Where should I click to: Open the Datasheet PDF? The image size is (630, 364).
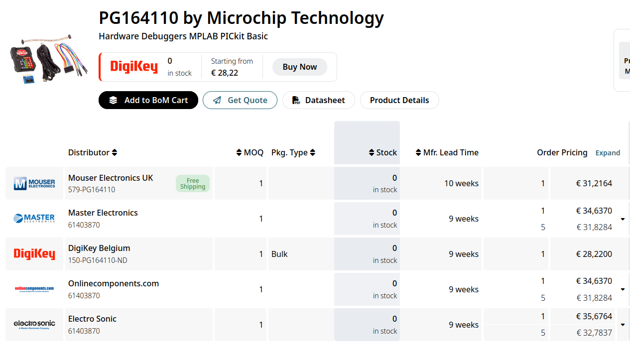[319, 100]
